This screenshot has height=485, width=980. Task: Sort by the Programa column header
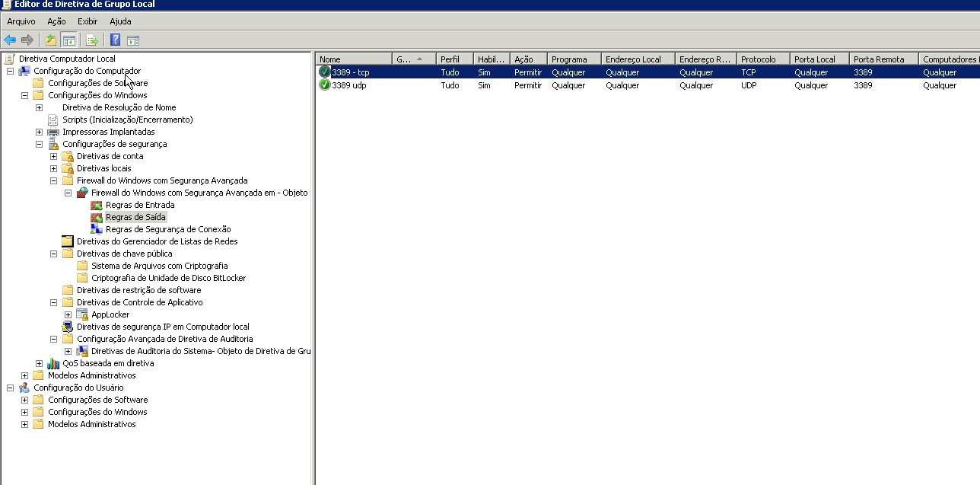[x=574, y=59]
